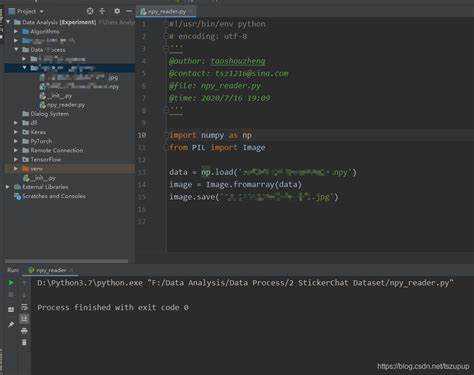Click the import block fold marker at line 10
The image size is (474, 375).
(x=166, y=135)
